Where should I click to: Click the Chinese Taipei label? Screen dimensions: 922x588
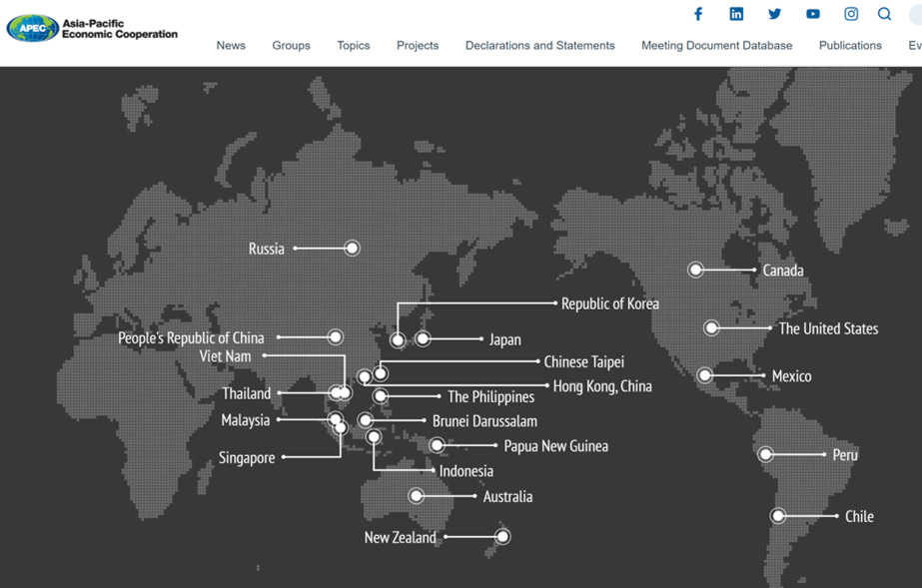[x=584, y=361]
